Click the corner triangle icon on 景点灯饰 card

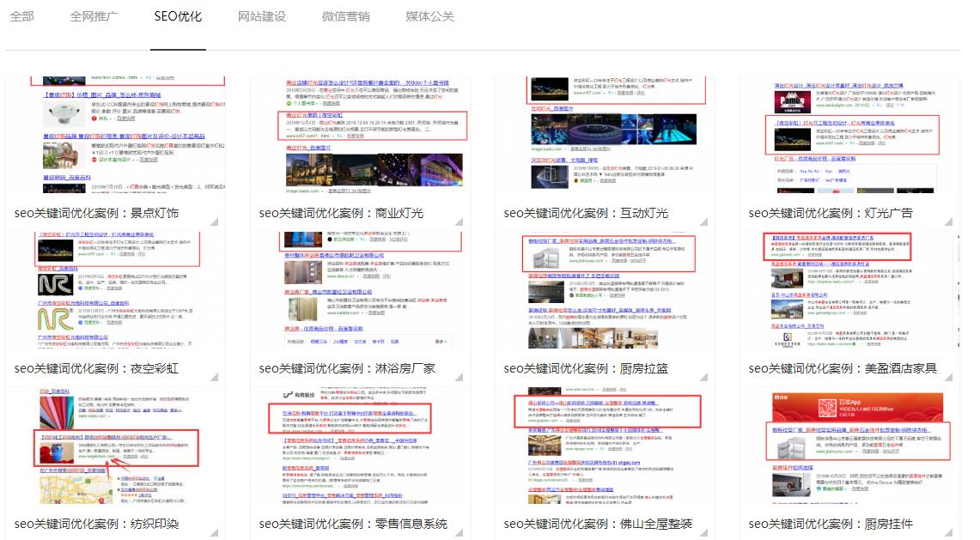click(x=213, y=221)
